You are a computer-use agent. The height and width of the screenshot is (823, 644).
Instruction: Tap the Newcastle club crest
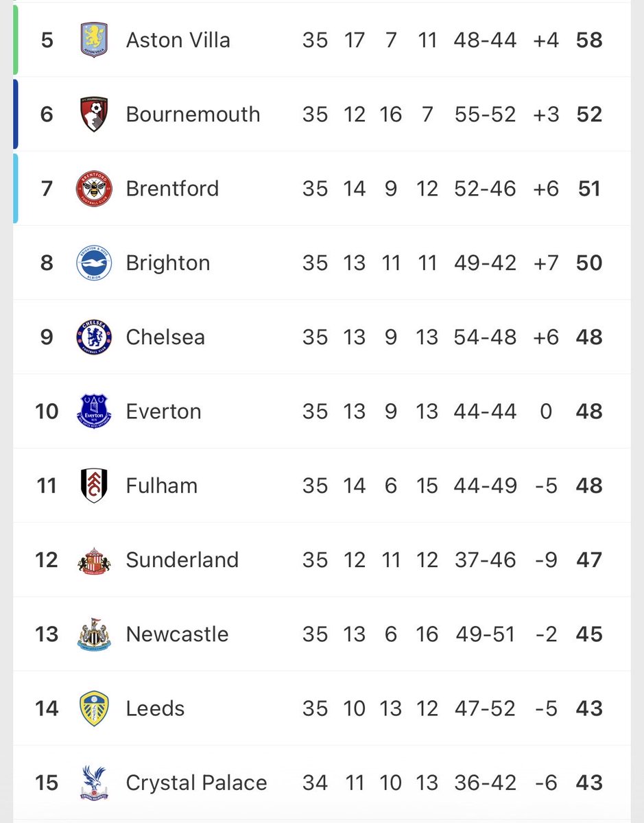point(94,634)
